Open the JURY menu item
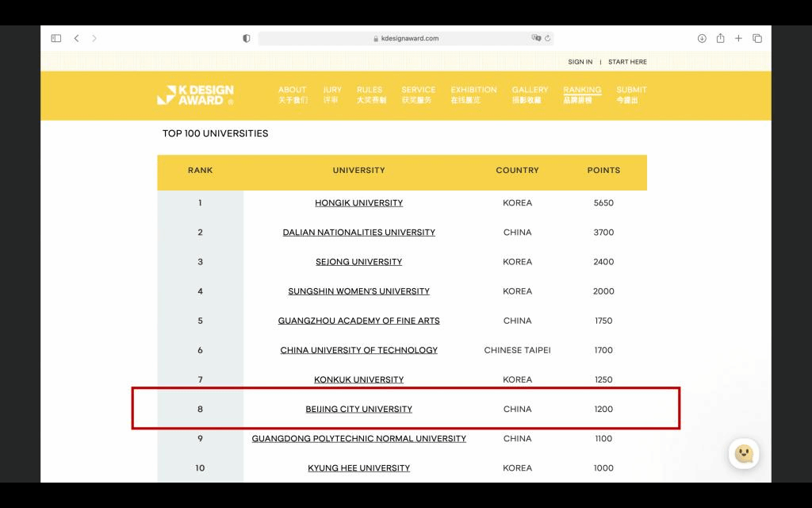The width and height of the screenshot is (812, 508). (x=332, y=95)
